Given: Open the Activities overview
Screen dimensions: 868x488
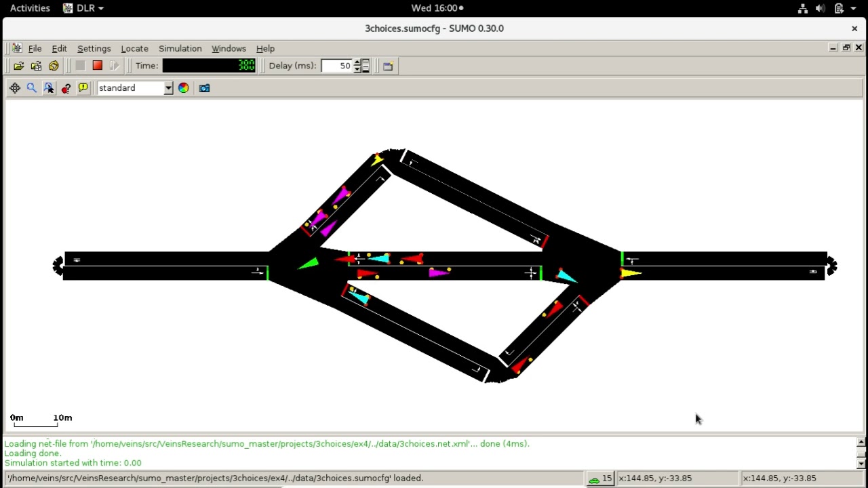Looking at the screenshot, I should pyautogui.click(x=30, y=8).
